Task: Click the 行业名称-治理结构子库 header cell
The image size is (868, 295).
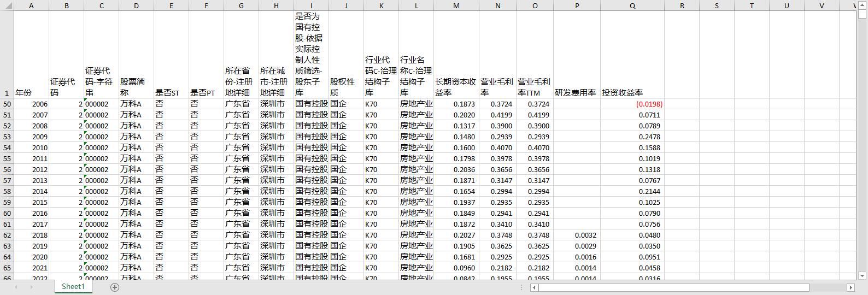Action: (416, 55)
